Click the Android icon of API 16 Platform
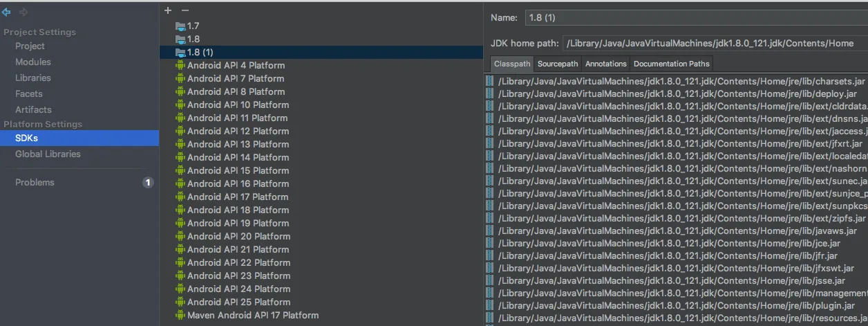The image size is (868, 326). pos(180,183)
